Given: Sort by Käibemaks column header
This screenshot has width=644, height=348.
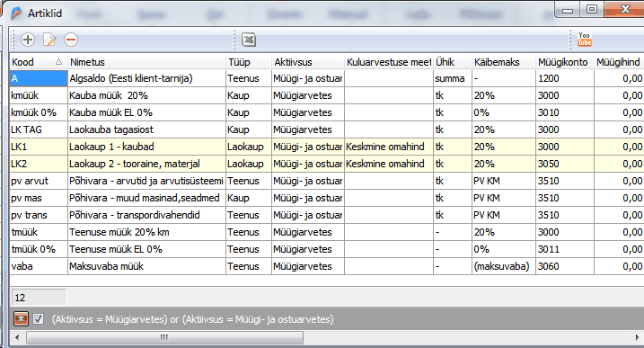Looking at the screenshot, I should [504, 62].
